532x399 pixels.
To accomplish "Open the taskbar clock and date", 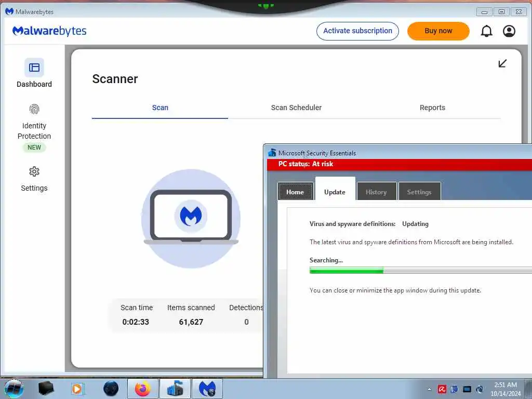I will tap(506, 389).
